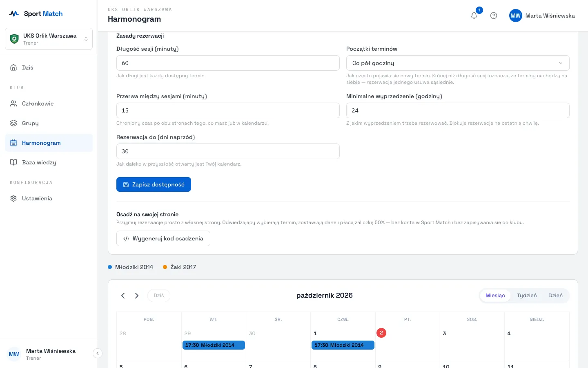The width and height of the screenshot is (588, 368).
Task: Click Marta Wiśniewska name in sidebar footer
Action: click(x=51, y=351)
